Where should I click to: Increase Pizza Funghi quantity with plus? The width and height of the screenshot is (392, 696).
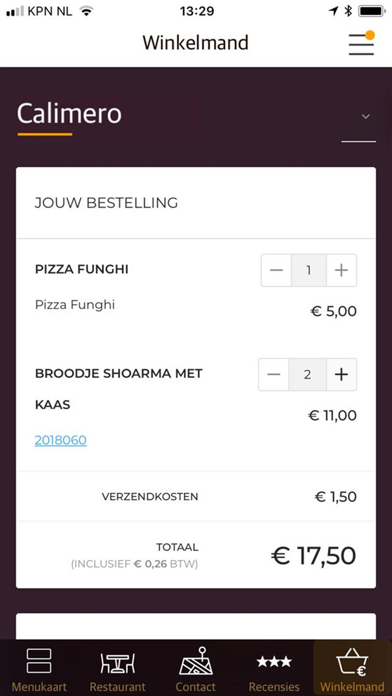341,270
